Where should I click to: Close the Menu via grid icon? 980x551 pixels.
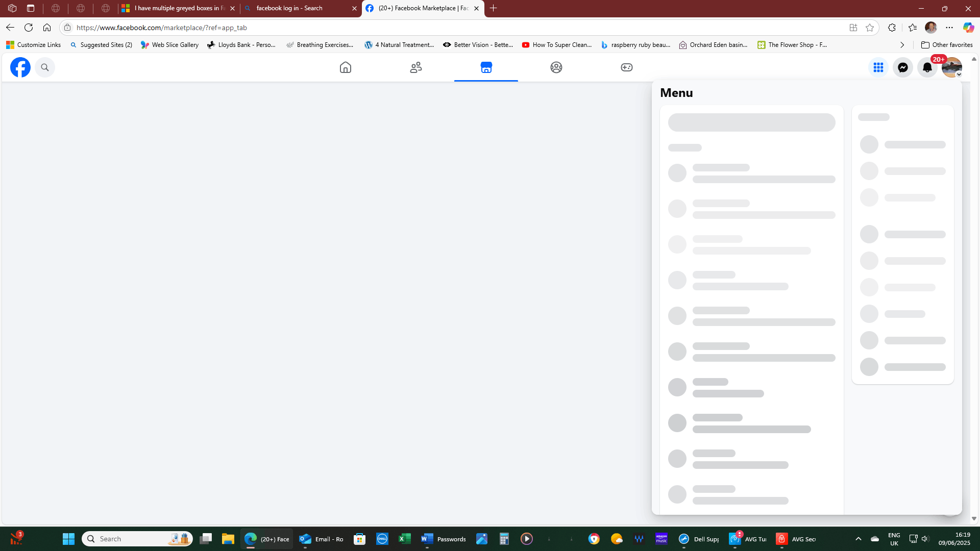point(878,67)
